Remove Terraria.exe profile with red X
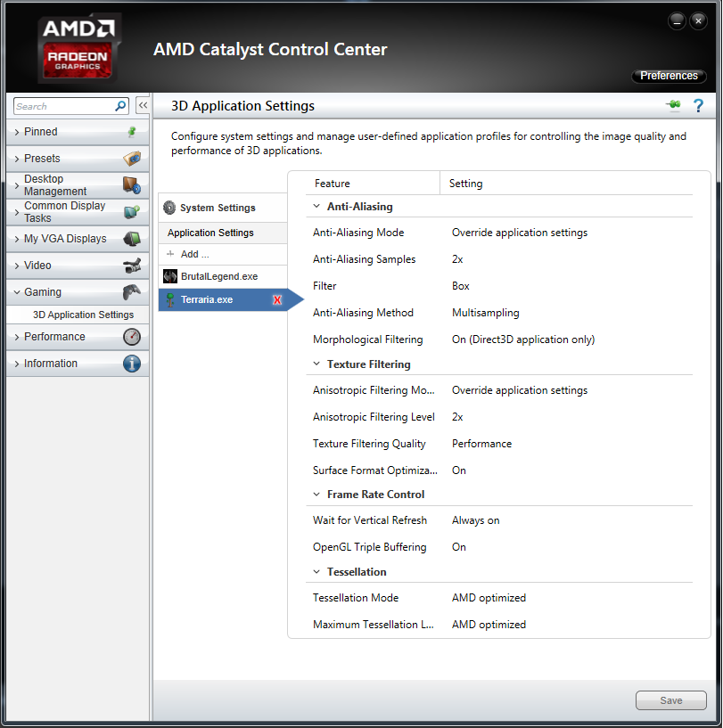Screen dimensions: 723x728 277,300
